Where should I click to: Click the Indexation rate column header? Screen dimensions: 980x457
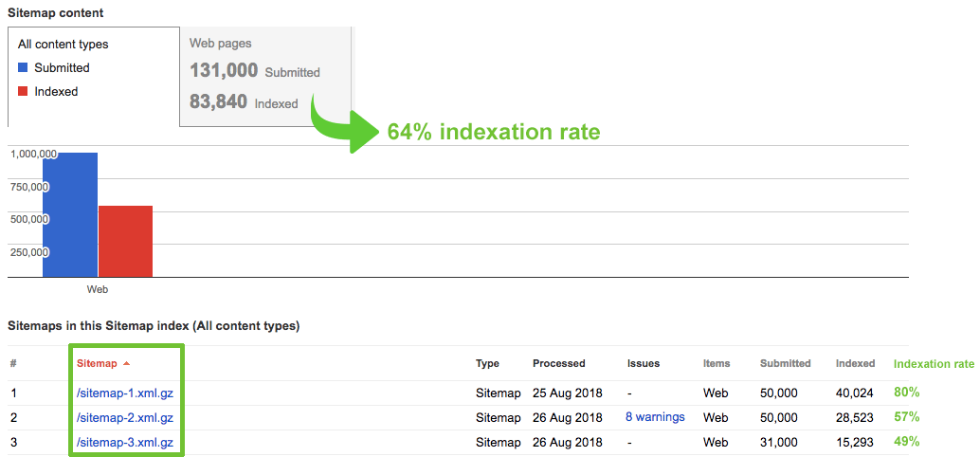pos(934,363)
